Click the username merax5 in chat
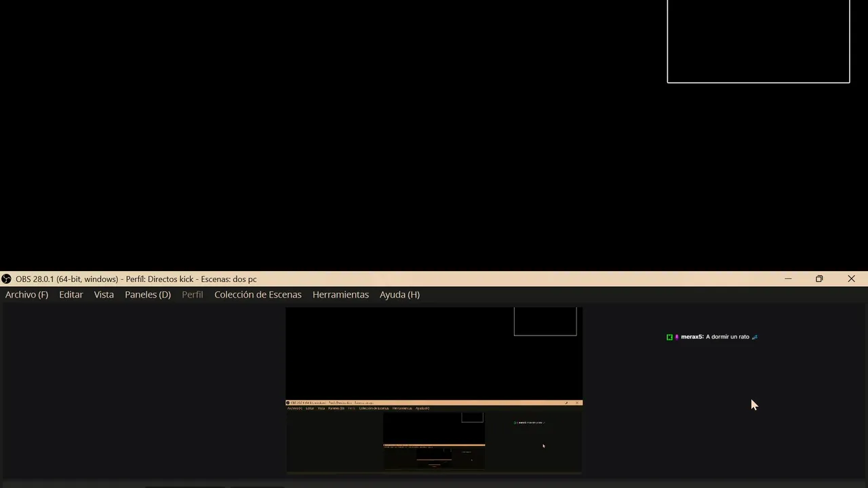 pos(692,337)
